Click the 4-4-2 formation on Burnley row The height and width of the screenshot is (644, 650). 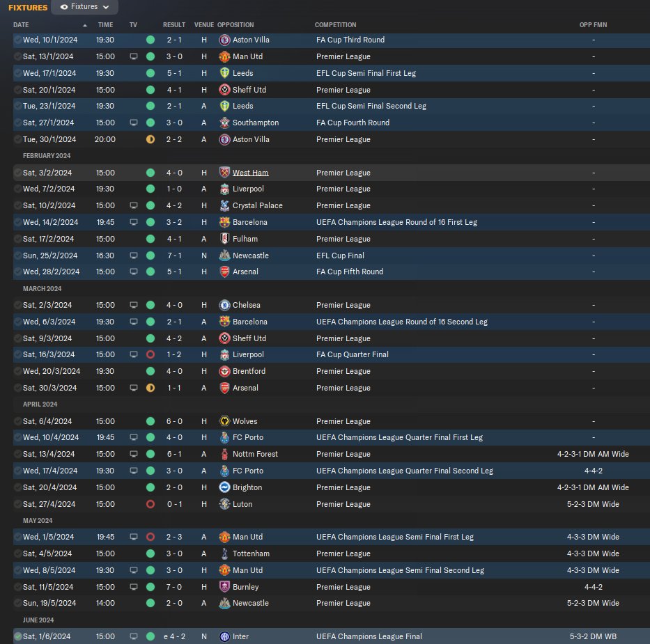pyautogui.click(x=593, y=587)
